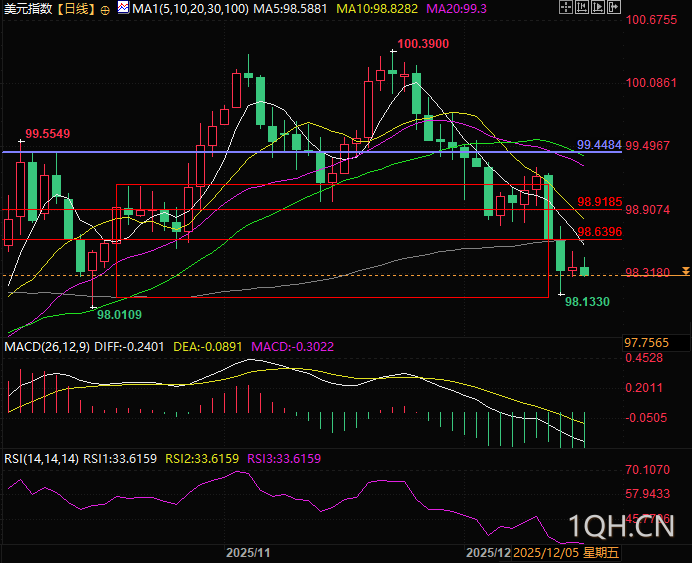Viewport: 692px width, 563px height.
Task: Click the crosshair cursor icon in the top toolbar
Action: [566, 7]
